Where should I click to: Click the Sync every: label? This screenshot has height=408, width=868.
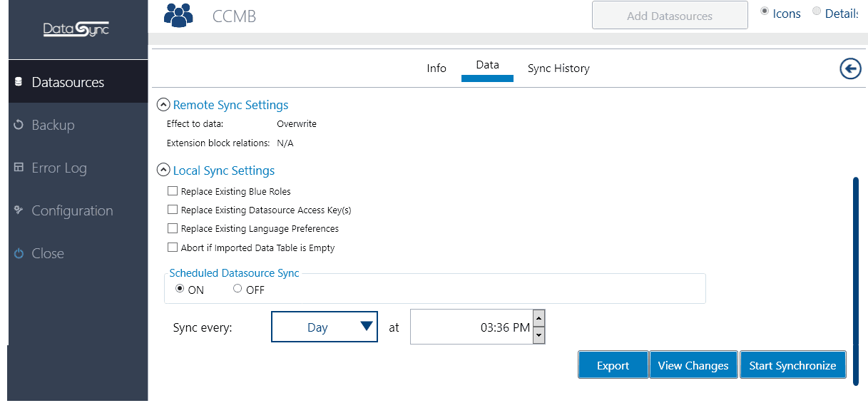click(203, 328)
